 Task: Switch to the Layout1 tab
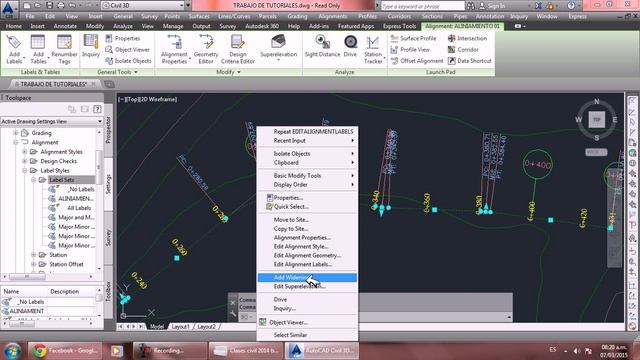click(180, 327)
